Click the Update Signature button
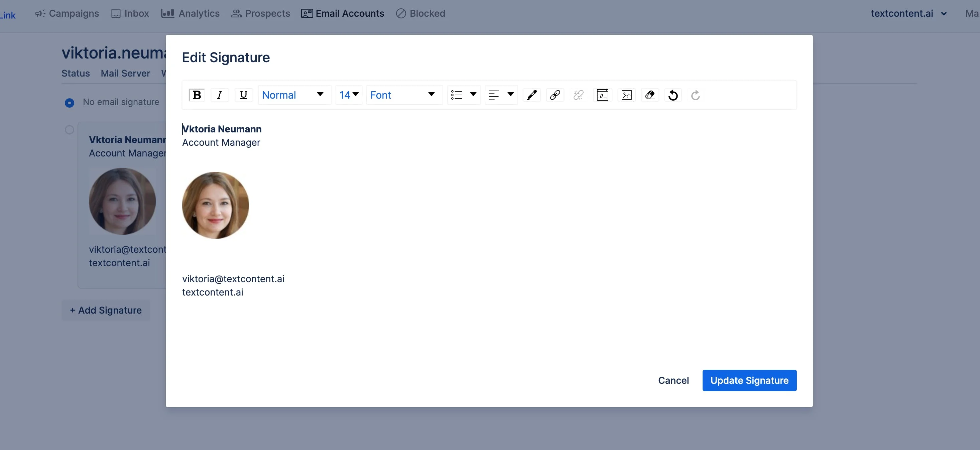The width and height of the screenshot is (980, 450). pos(749,380)
